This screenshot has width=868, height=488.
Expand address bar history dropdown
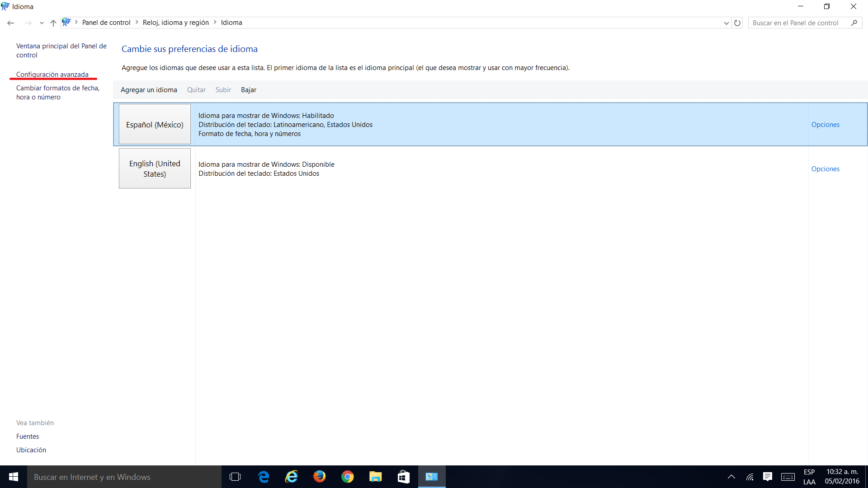pos(726,23)
